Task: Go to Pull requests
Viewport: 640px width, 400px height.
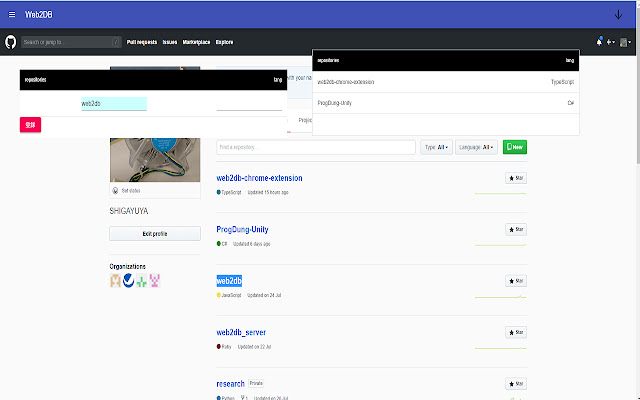Action: pyautogui.click(x=142, y=42)
